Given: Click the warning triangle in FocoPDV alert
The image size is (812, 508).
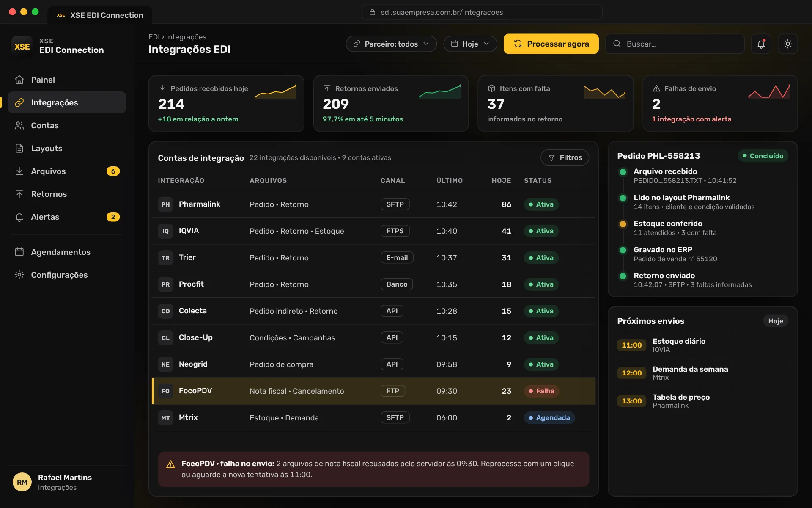Looking at the screenshot, I should click(170, 464).
